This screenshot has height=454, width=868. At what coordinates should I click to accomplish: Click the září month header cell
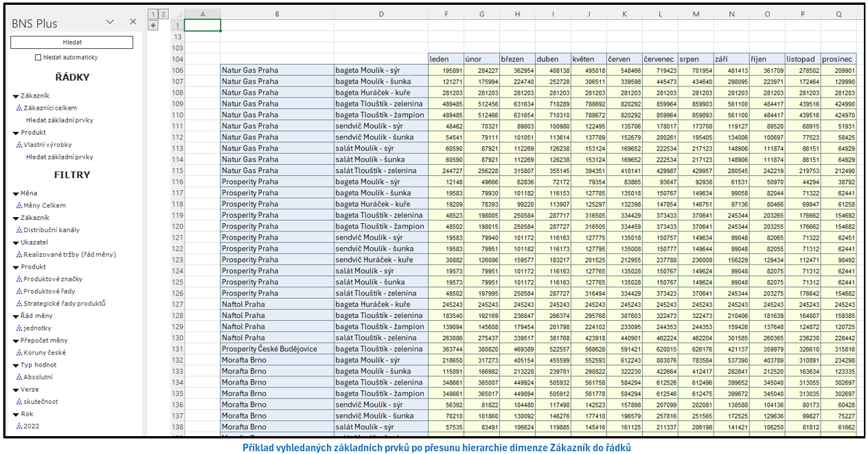pyautogui.click(x=731, y=59)
